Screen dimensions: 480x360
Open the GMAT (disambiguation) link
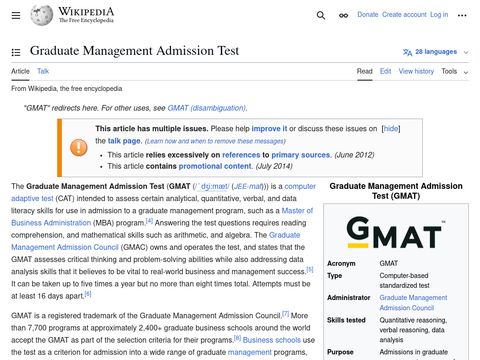coord(207,108)
